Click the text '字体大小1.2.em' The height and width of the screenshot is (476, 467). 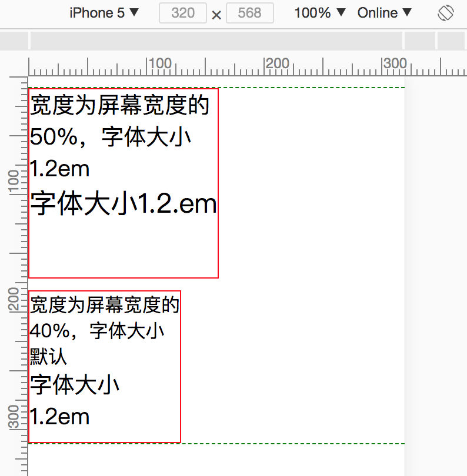124,203
